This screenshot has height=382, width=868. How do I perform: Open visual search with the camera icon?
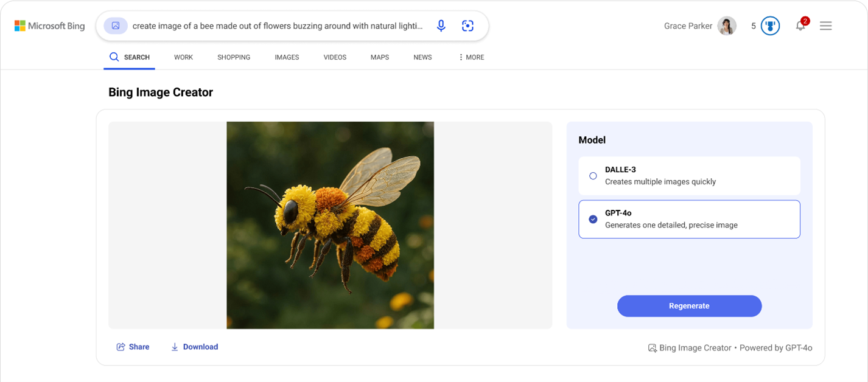pyautogui.click(x=467, y=26)
